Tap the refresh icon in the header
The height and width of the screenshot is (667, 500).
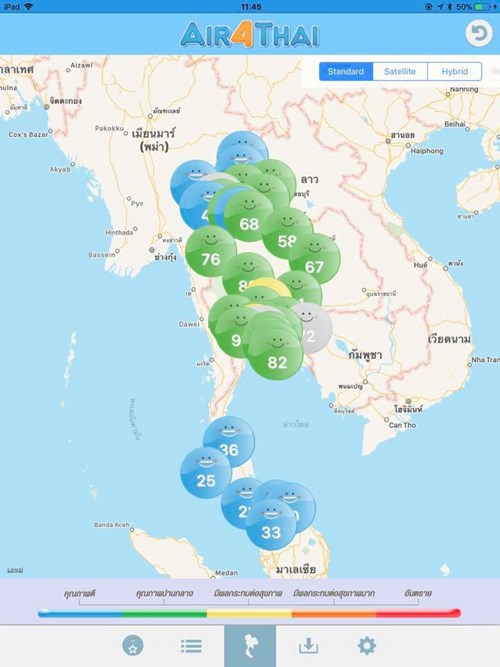click(479, 33)
